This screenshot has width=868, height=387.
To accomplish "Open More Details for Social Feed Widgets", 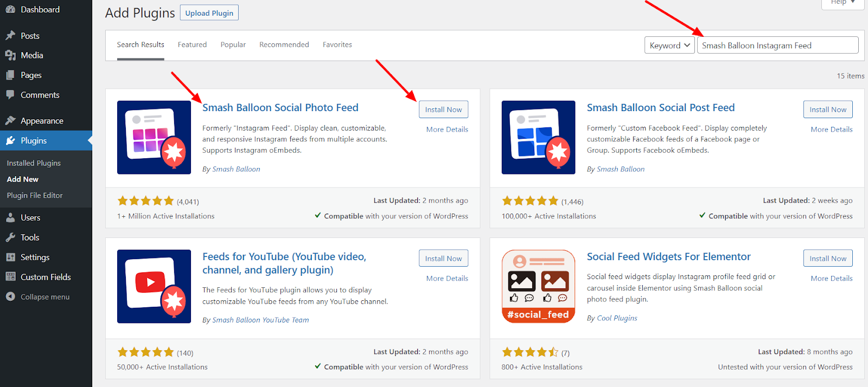I will (x=832, y=279).
